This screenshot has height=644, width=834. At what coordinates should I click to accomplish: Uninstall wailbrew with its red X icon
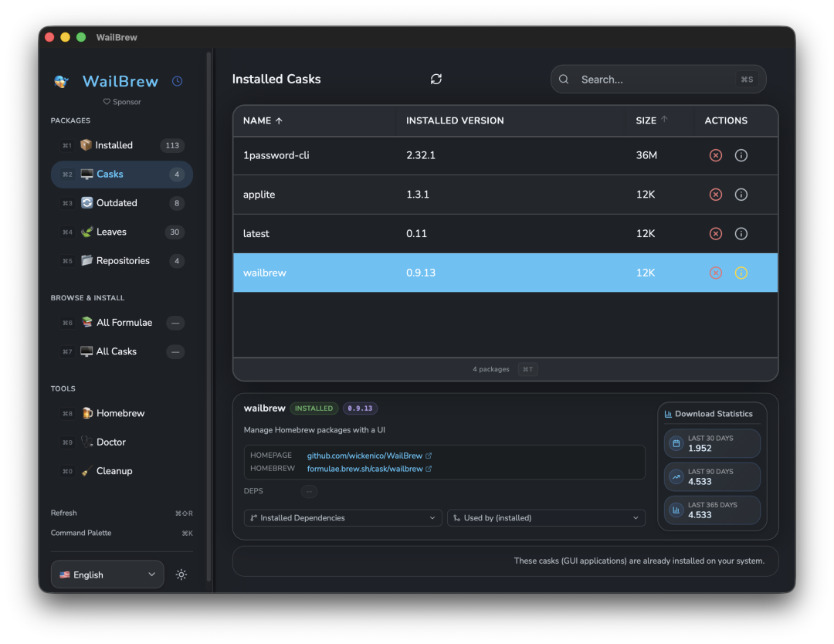pos(715,273)
